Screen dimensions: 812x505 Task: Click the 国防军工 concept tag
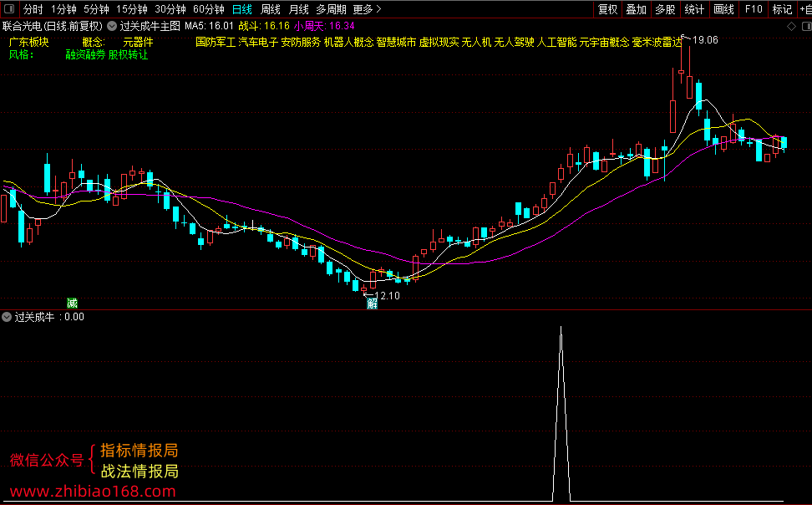216,42
